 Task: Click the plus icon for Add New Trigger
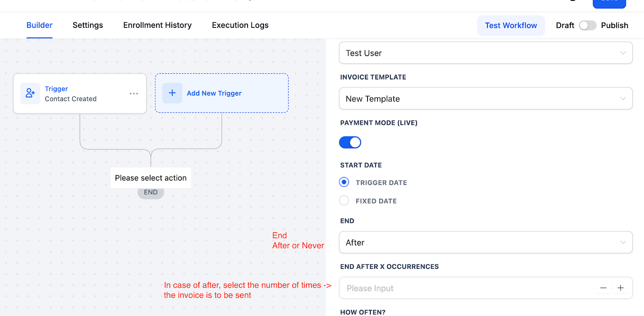(x=172, y=93)
